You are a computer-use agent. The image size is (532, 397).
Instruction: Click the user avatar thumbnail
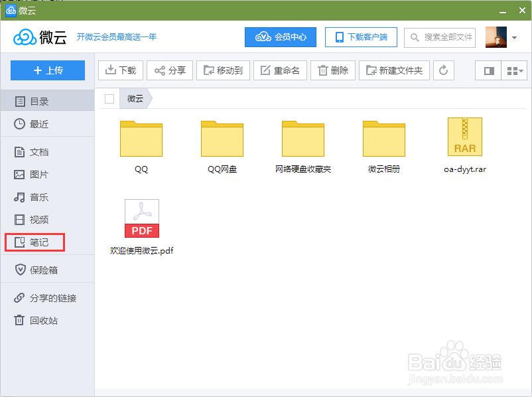click(496, 37)
